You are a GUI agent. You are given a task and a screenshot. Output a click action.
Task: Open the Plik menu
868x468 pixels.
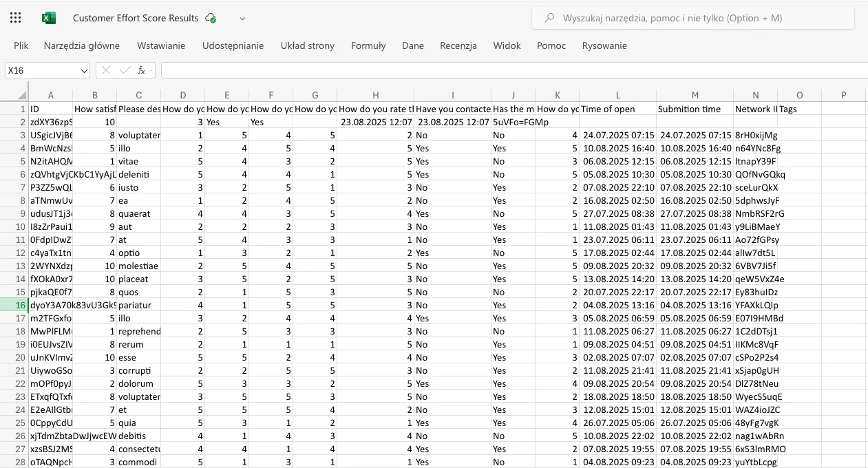point(21,45)
